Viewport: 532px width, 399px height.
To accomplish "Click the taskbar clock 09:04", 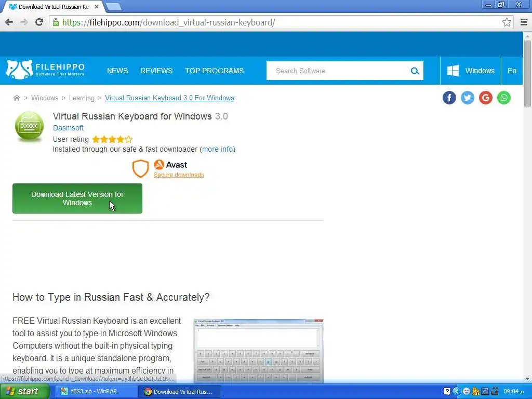I will pyautogui.click(x=513, y=392).
